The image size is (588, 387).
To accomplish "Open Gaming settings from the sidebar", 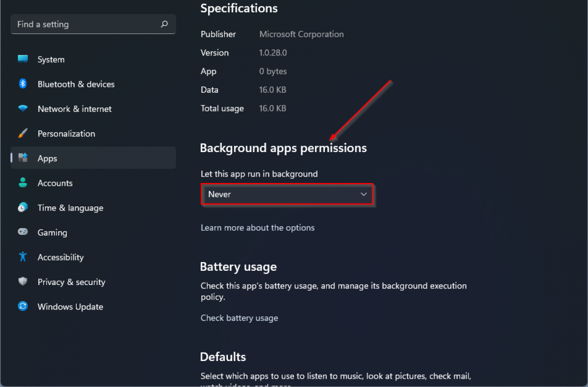I will click(52, 232).
